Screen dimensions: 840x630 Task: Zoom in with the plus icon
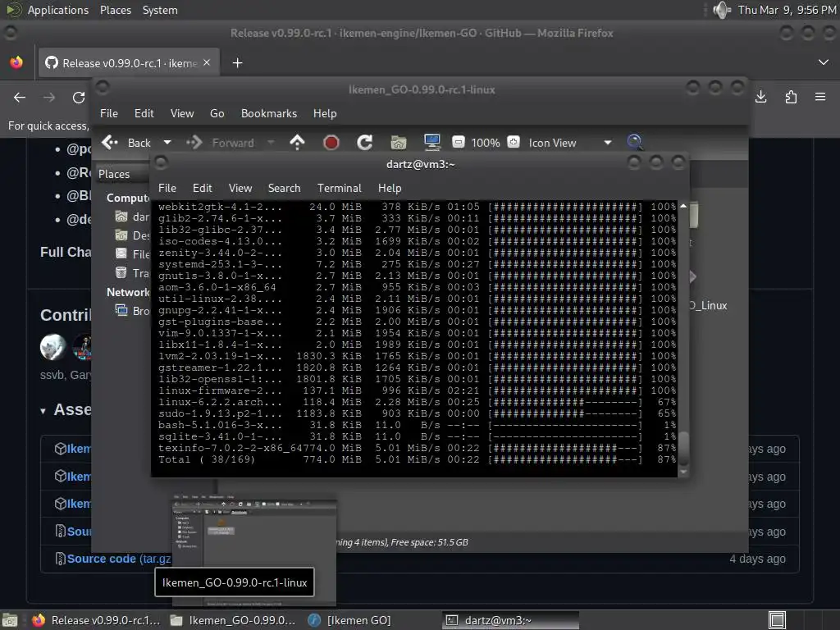pyautogui.click(x=514, y=142)
